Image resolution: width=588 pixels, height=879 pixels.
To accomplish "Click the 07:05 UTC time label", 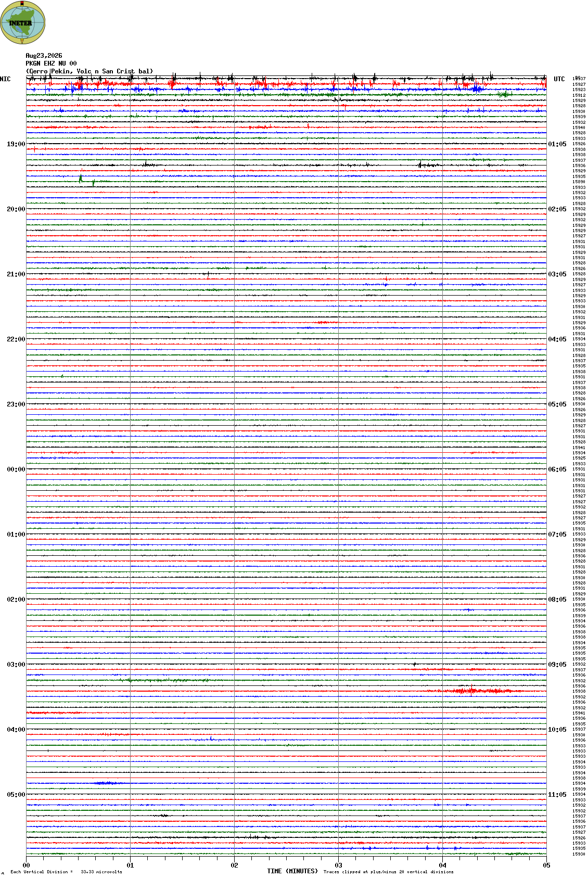I will (557, 534).
